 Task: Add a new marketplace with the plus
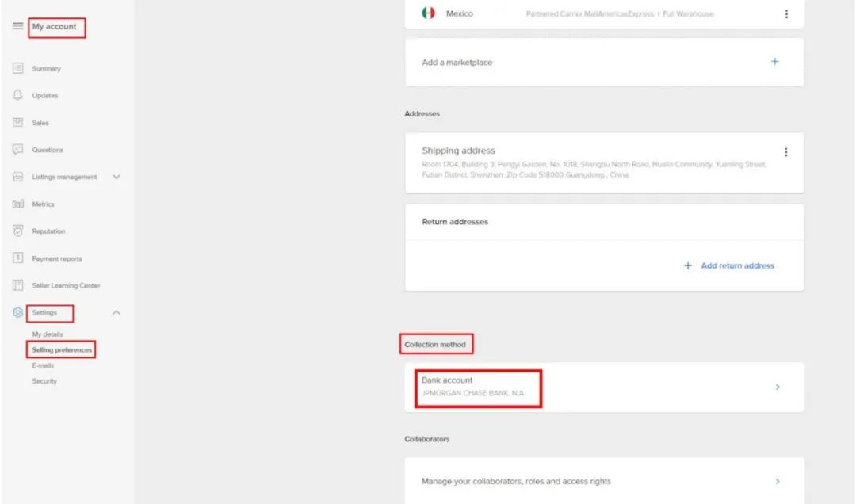tap(774, 61)
